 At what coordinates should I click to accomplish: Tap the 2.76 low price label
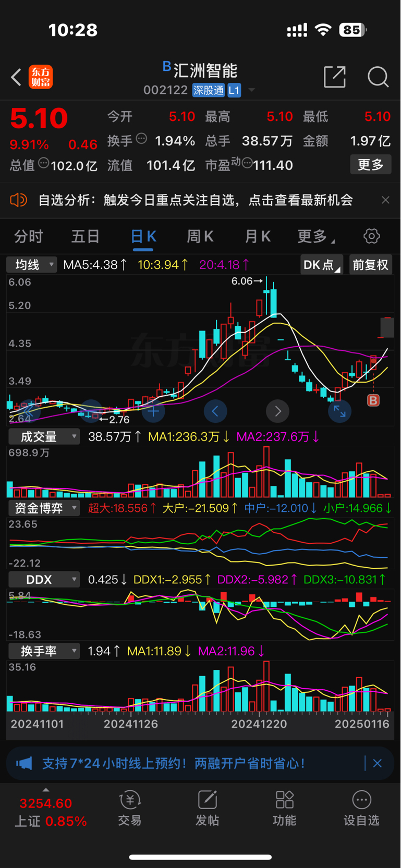(x=114, y=420)
